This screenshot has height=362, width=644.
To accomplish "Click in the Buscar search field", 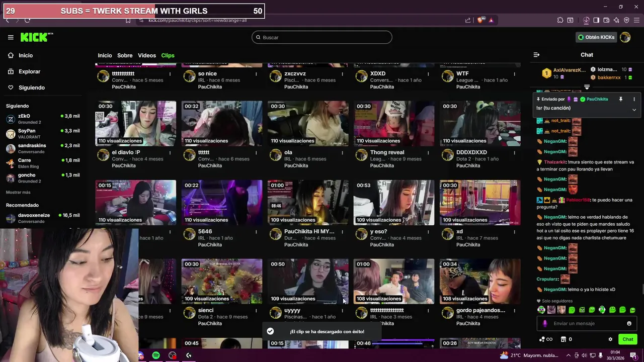I will tap(322, 37).
